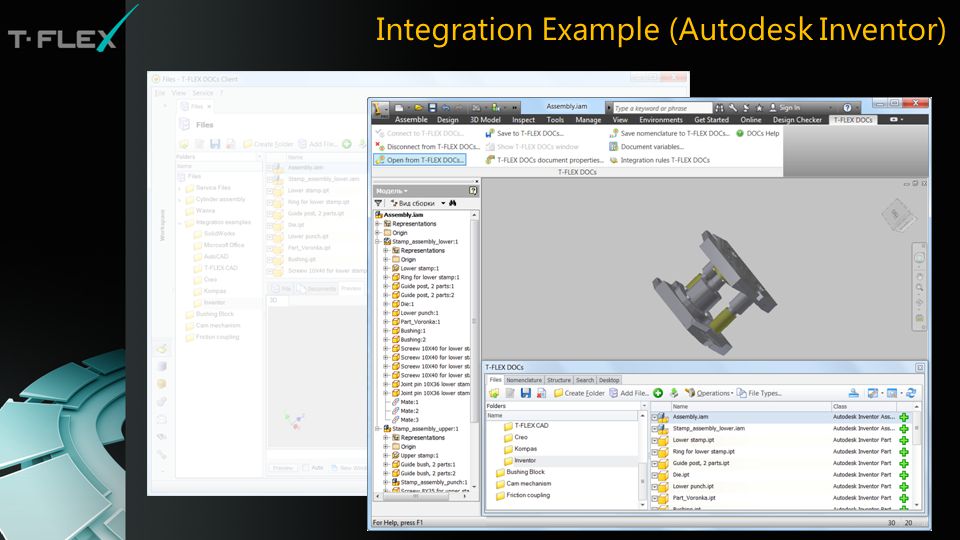960x540 pixels.
Task: Click Add File in T-FLEX DOCs panel
Action: 628,393
